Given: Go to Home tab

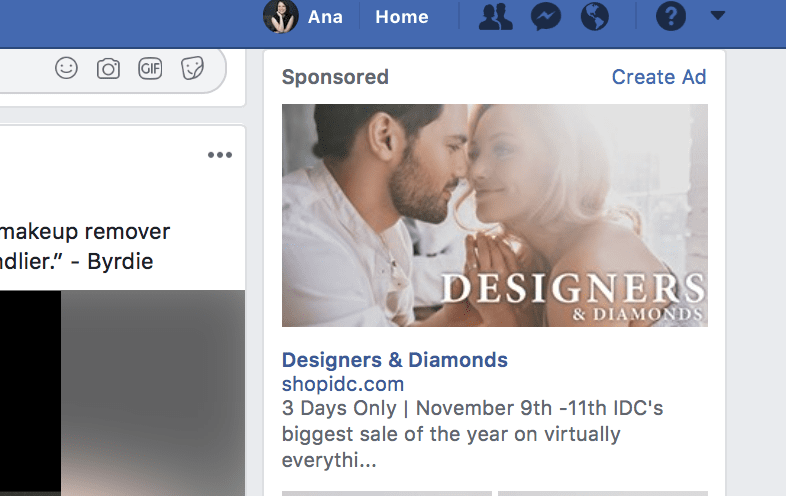Looking at the screenshot, I should pos(402,17).
